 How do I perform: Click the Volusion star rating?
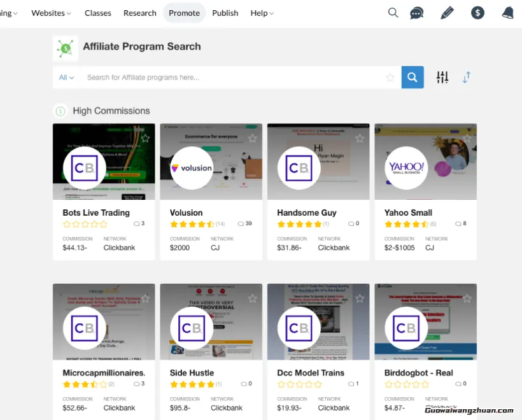[x=192, y=224]
